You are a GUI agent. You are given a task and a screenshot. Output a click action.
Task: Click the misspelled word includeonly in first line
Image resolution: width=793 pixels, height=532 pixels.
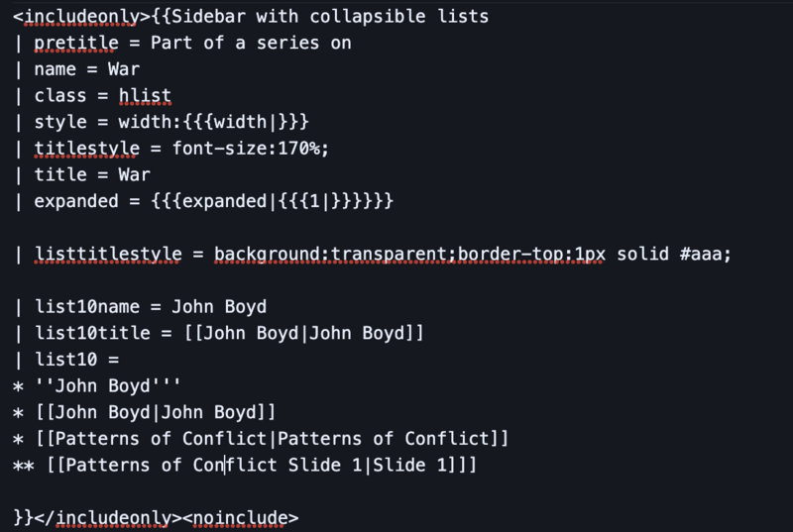pyautogui.click(x=81, y=17)
